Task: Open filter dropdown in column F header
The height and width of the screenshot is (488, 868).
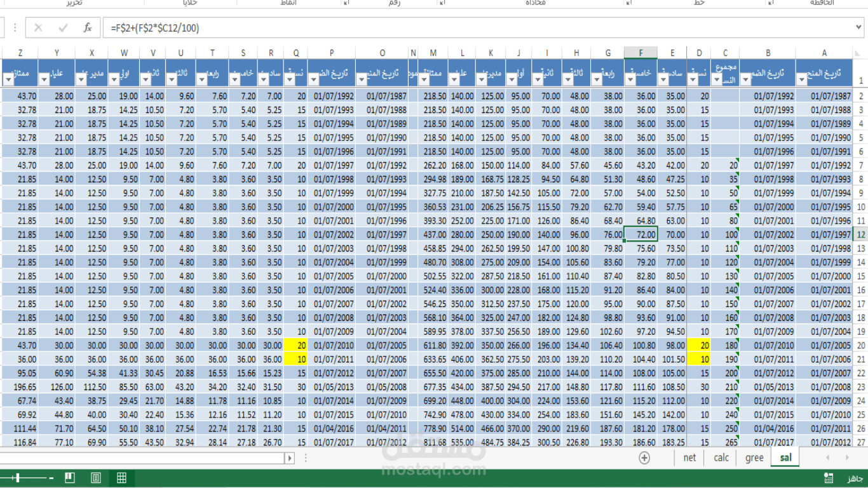Action: click(x=632, y=80)
